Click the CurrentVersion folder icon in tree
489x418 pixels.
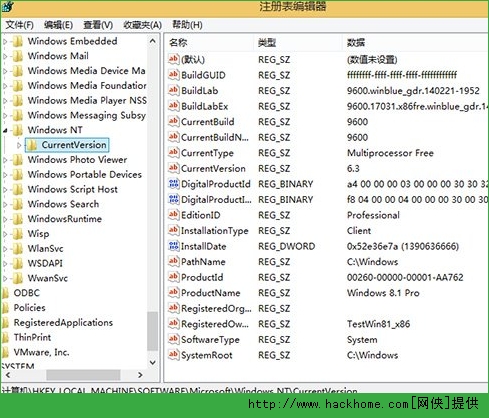32,145
